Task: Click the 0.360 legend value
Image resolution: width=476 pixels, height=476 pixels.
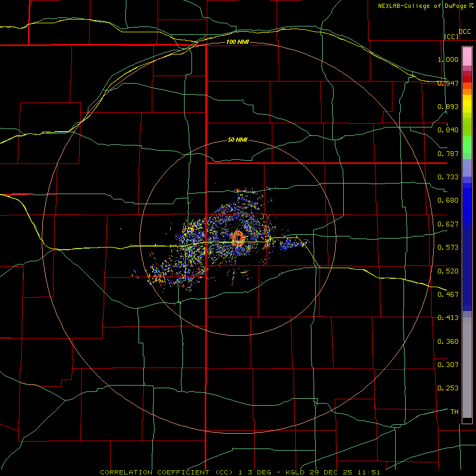Action: (x=448, y=342)
